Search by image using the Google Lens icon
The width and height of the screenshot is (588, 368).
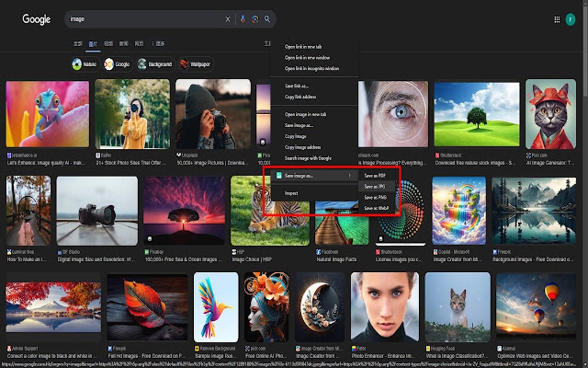(254, 19)
